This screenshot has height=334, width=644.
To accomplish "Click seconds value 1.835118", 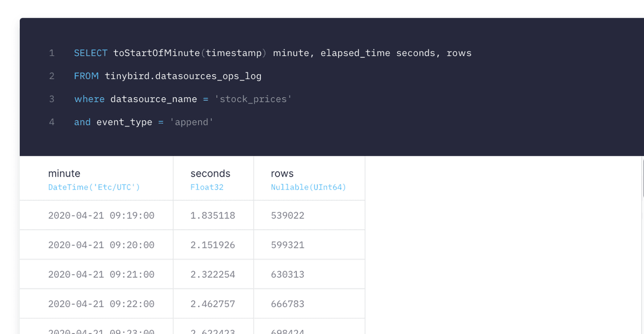I will [x=213, y=215].
